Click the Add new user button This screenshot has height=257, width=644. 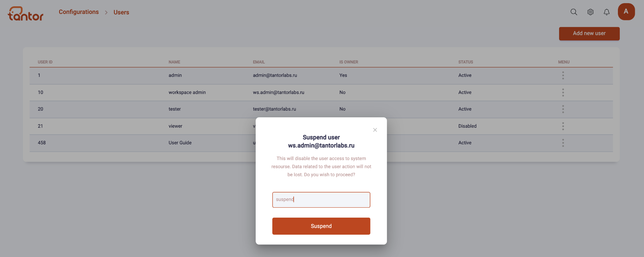(589, 33)
